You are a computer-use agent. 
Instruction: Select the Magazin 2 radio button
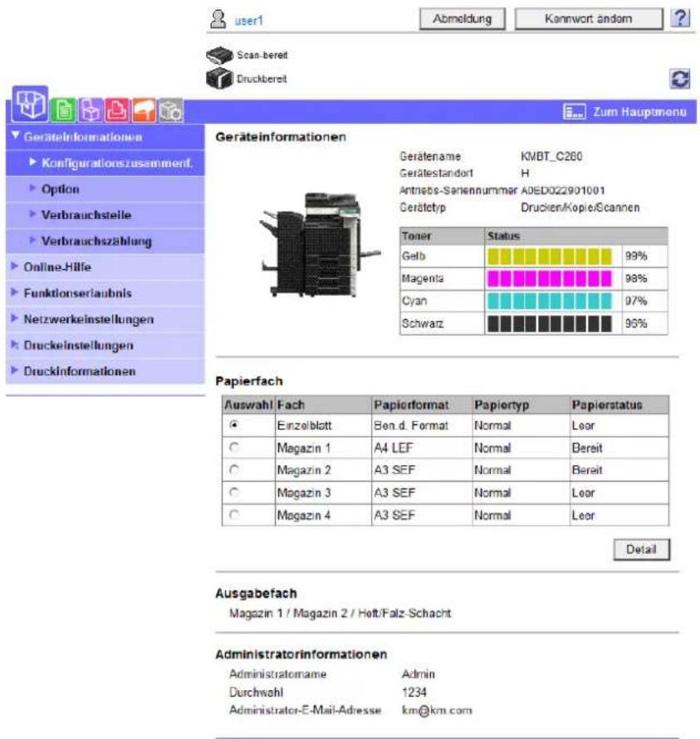click(x=234, y=469)
